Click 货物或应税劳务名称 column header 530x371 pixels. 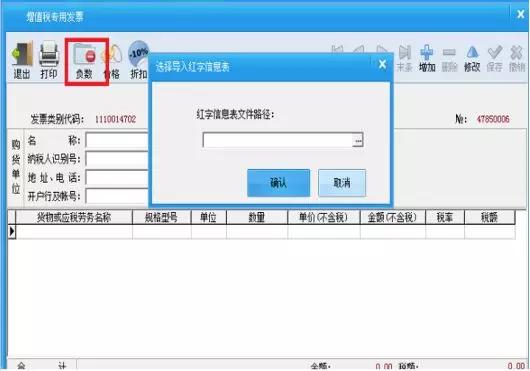[x=74, y=217]
